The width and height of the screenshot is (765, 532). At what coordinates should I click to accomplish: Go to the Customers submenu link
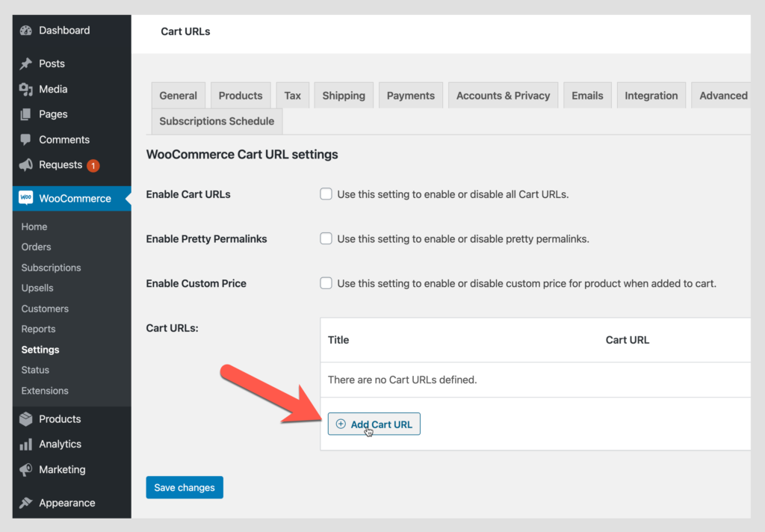coord(45,309)
